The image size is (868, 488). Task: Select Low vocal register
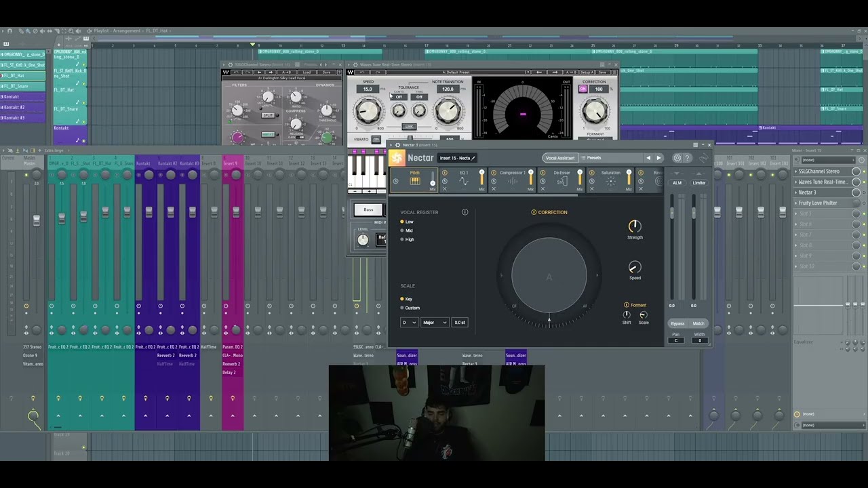pyautogui.click(x=407, y=222)
